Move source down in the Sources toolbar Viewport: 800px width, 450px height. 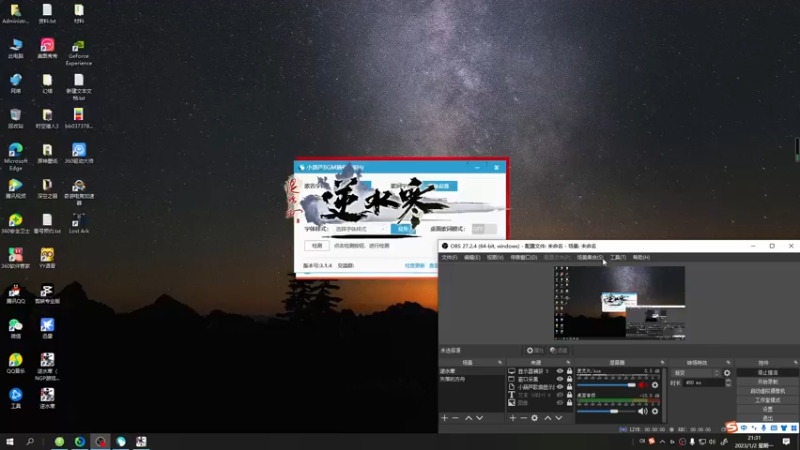pos(559,418)
